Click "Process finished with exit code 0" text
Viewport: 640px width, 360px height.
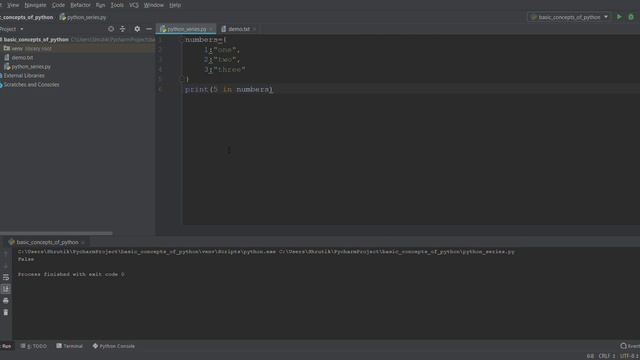pyautogui.click(x=71, y=274)
